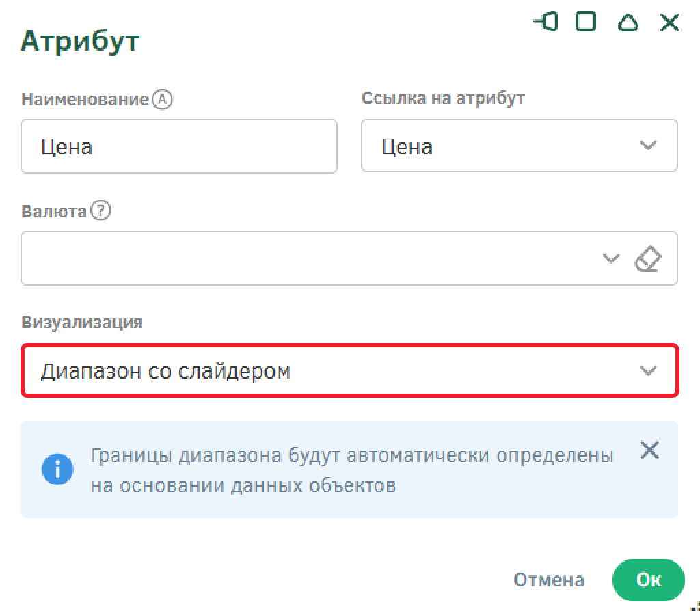Image resolution: width=700 pixels, height=611 pixels.
Task: Confirm the dialog with the Ок button
Action: (648, 580)
